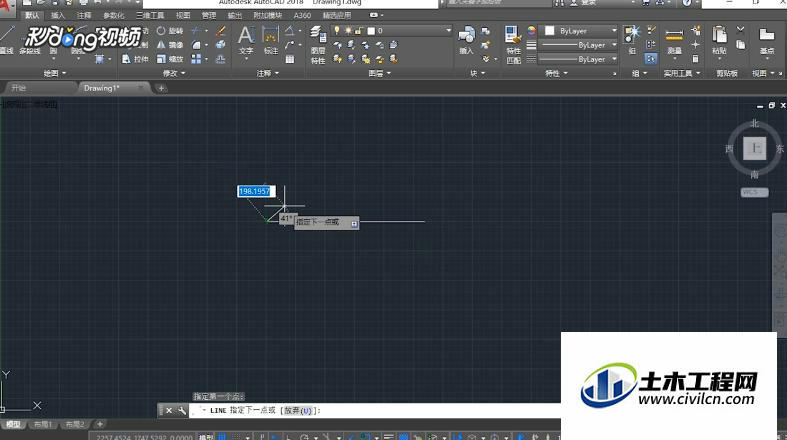Click 特性匹配 (Match Properties) icon
This screenshot has width=787, height=440.
coord(513,44)
